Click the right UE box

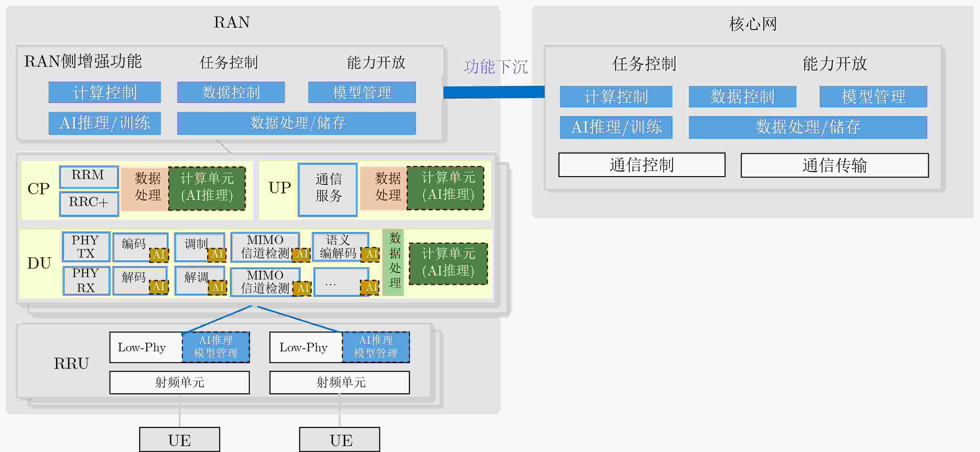[x=340, y=440]
